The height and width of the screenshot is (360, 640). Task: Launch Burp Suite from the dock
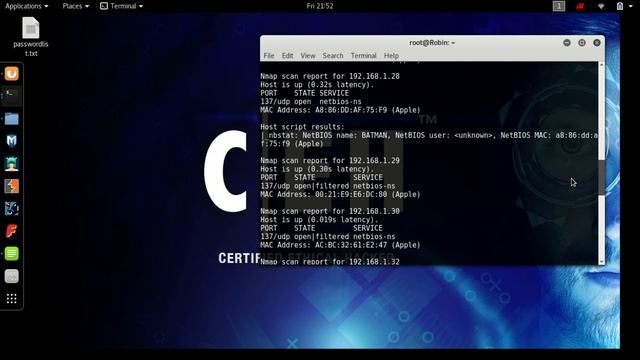(11, 186)
